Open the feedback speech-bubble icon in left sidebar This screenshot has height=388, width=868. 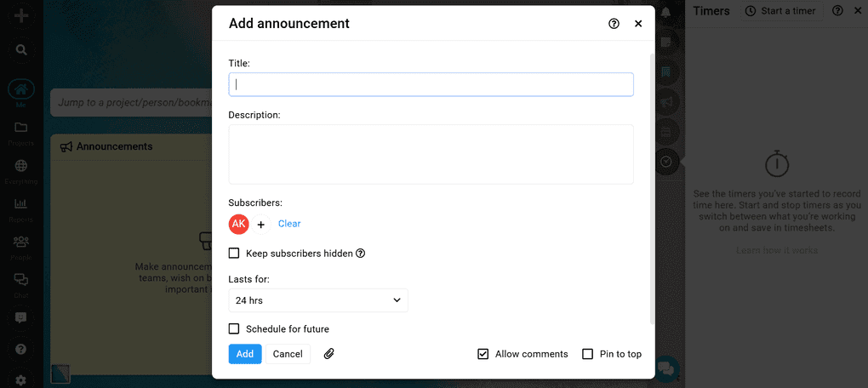(x=21, y=317)
